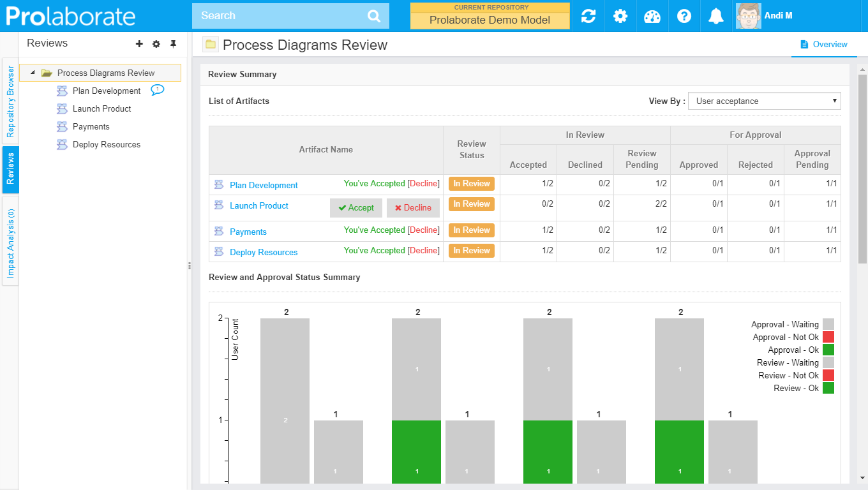Click the plus icon in Reviews panel

pyautogui.click(x=139, y=44)
